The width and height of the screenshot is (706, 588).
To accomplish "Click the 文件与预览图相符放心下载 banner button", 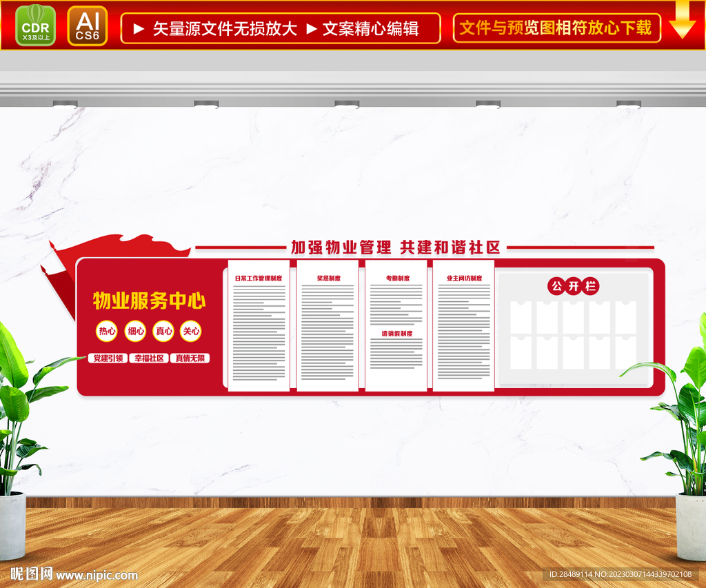I will [556, 28].
